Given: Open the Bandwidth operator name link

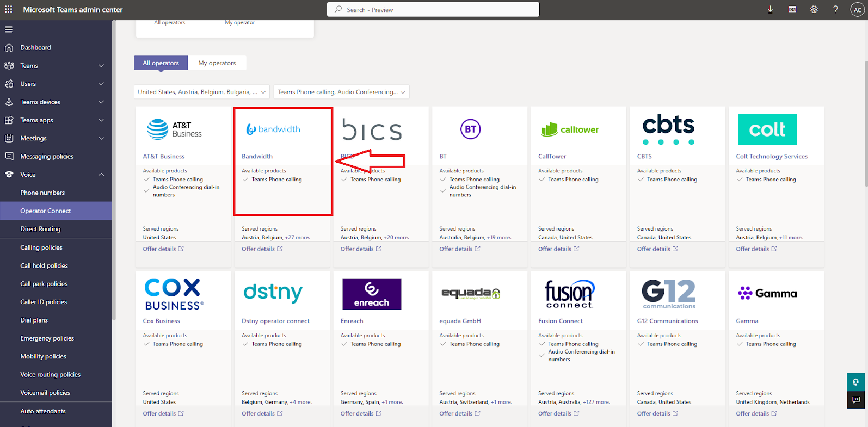Looking at the screenshot, I should click(x=257, y=157).
